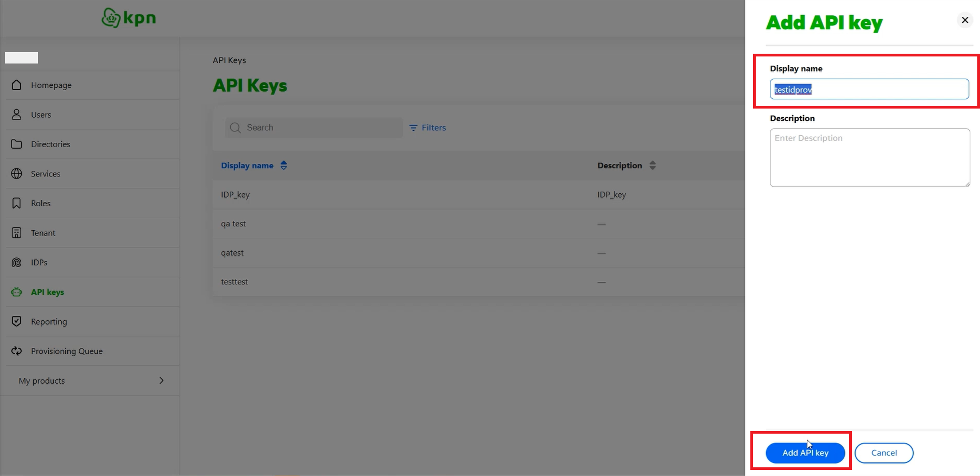The width and height of the screenshot is (980, 476).
Task: Click the Filters funnel icon
Action: click(x=414, y=128)
